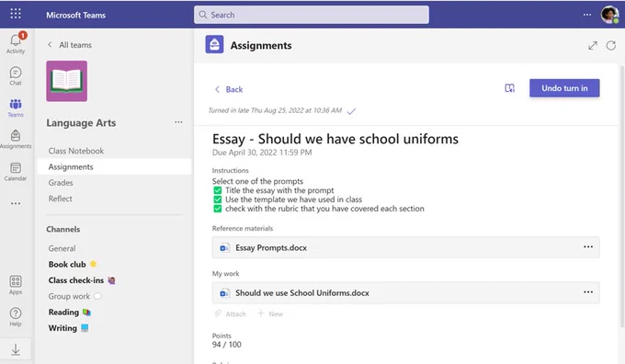Toggle 'Title the essay with the prompt' checkbox
Viewport: 625px width, 364px height.
[218, 190]
